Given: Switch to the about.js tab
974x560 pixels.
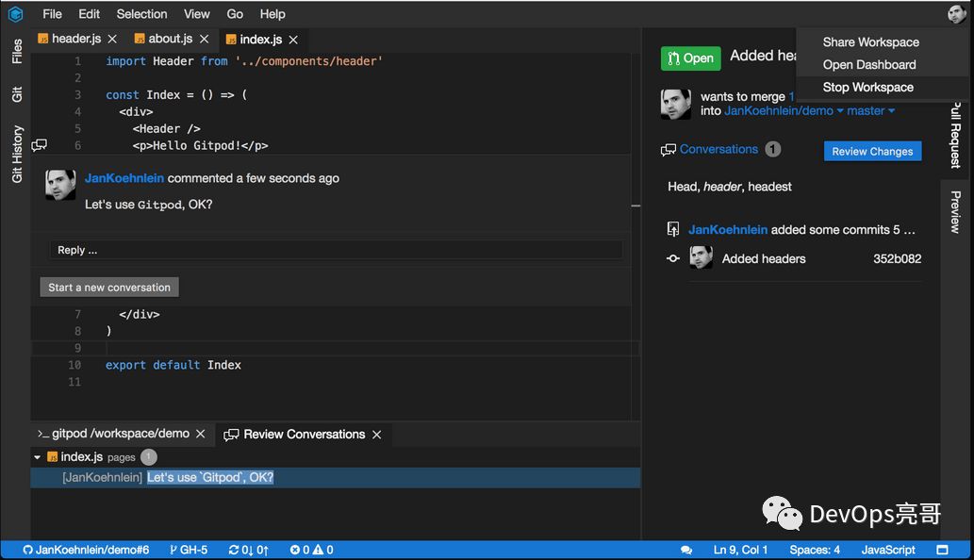Looking at the screenshot, I should click(x=171, y=39).
